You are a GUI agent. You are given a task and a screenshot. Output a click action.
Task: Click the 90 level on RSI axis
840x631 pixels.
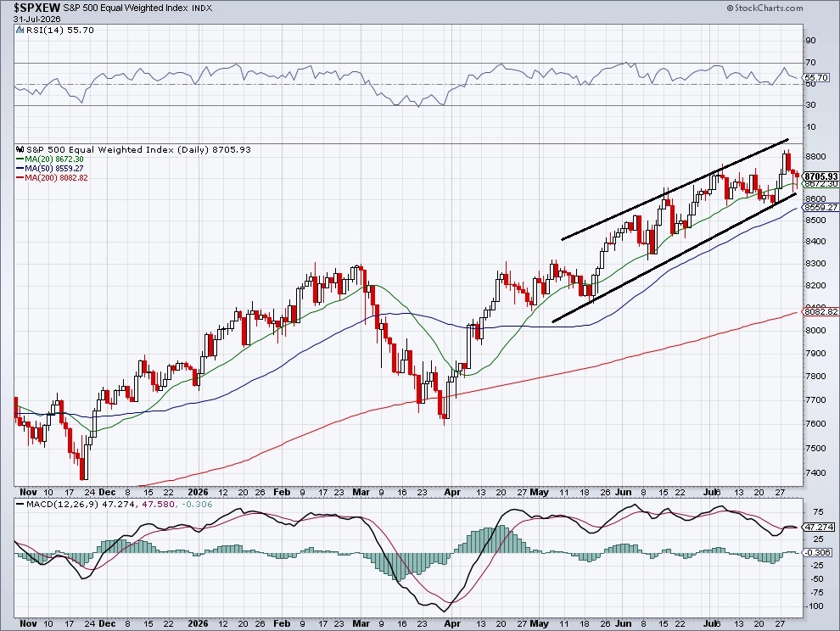(x=810, y=40)
